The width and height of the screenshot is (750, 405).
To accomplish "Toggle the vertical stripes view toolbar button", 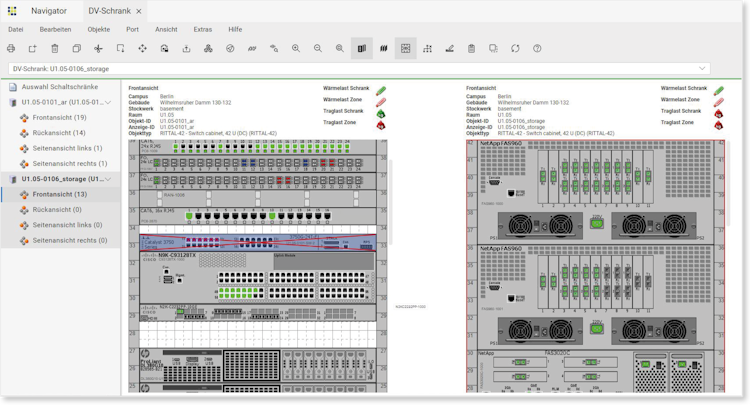I will [383, 48].
